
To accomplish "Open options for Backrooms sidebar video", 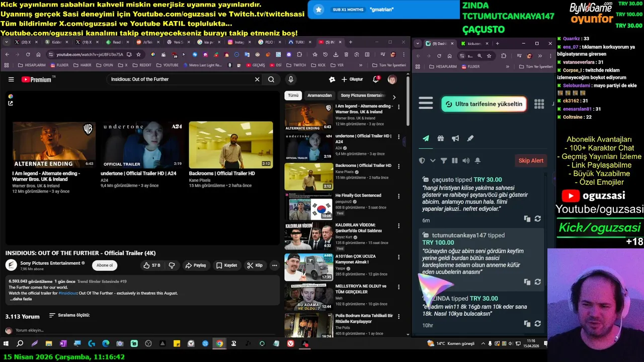I will click(399, 166).
